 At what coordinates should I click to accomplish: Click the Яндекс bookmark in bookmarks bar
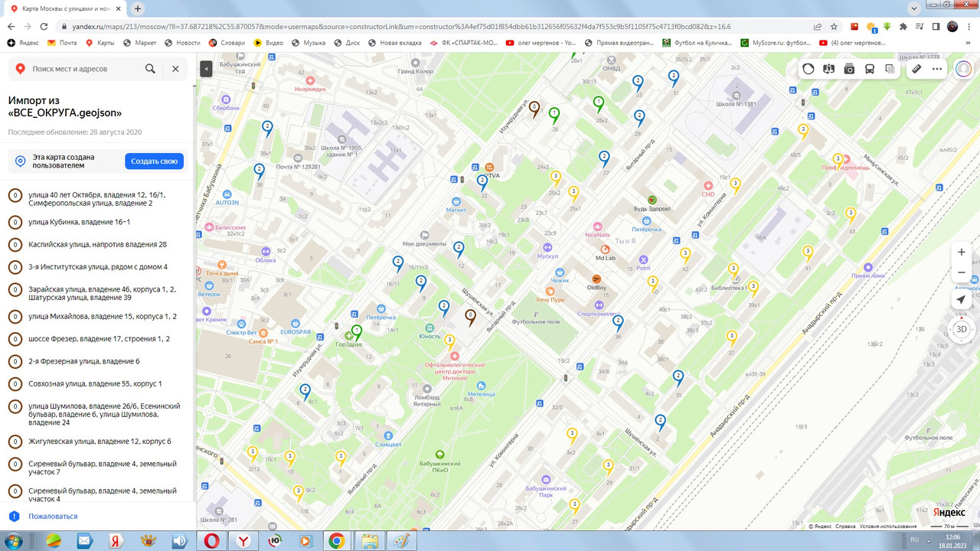[23, 43]
